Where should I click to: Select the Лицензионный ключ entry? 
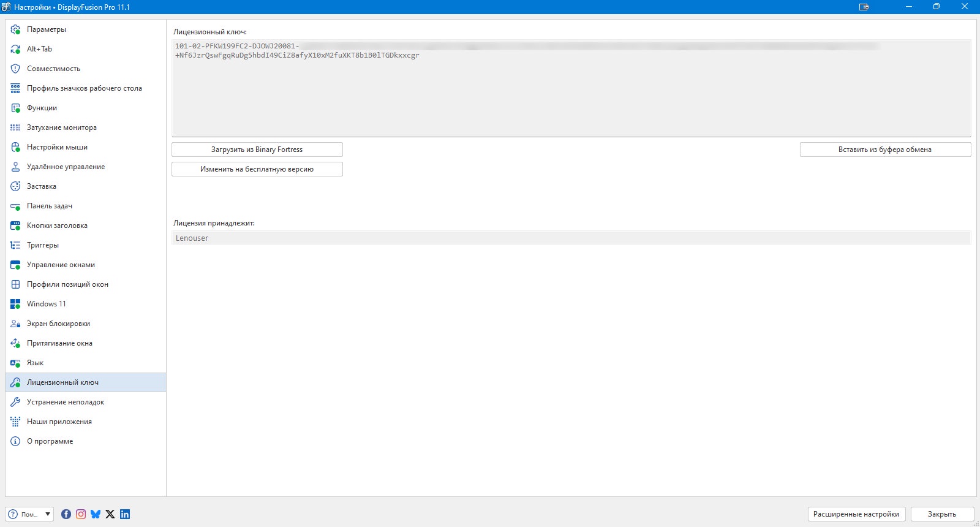pos(86,382)
